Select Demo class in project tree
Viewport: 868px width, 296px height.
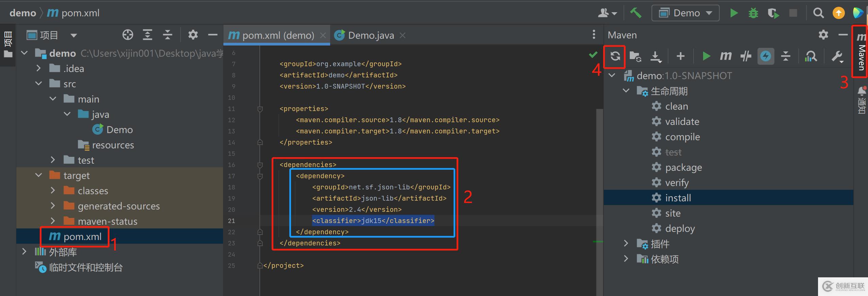[x=112, y=129]
